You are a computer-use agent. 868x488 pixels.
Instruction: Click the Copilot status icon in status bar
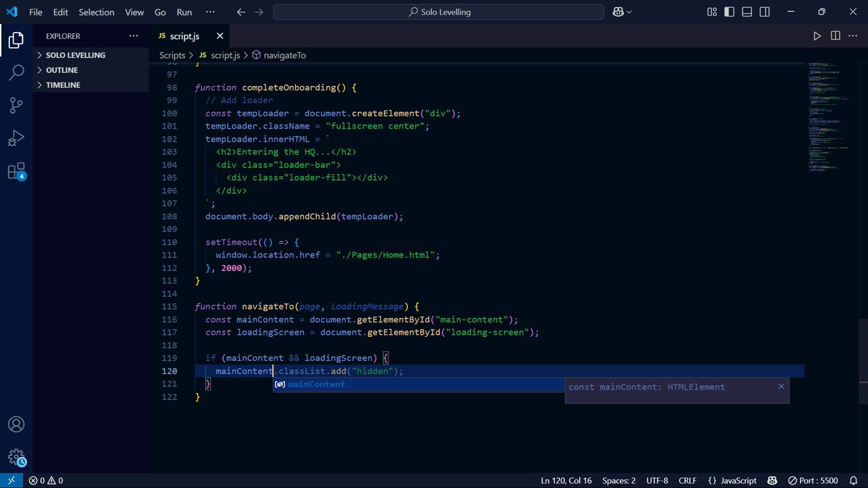[773, 481]
